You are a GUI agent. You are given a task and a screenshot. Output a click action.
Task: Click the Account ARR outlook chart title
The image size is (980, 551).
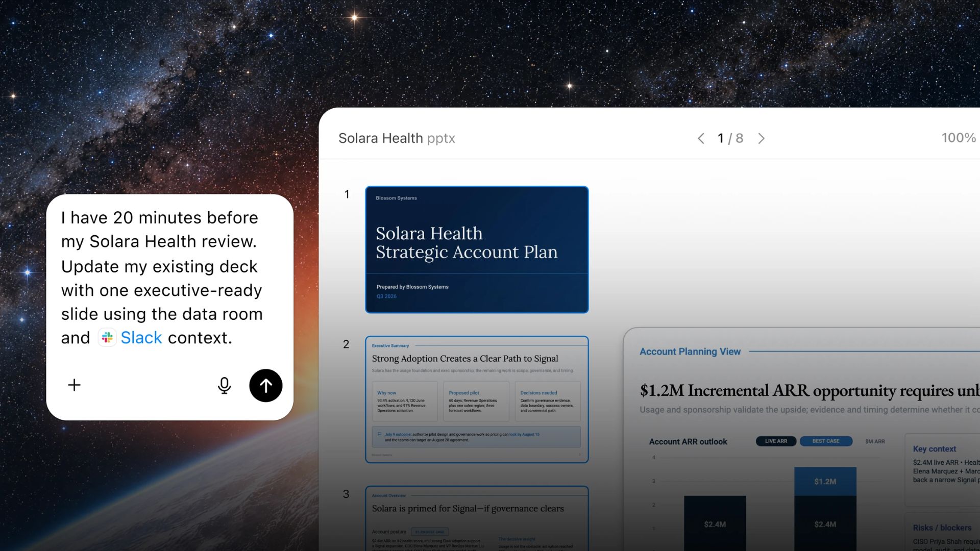(688, 442)
